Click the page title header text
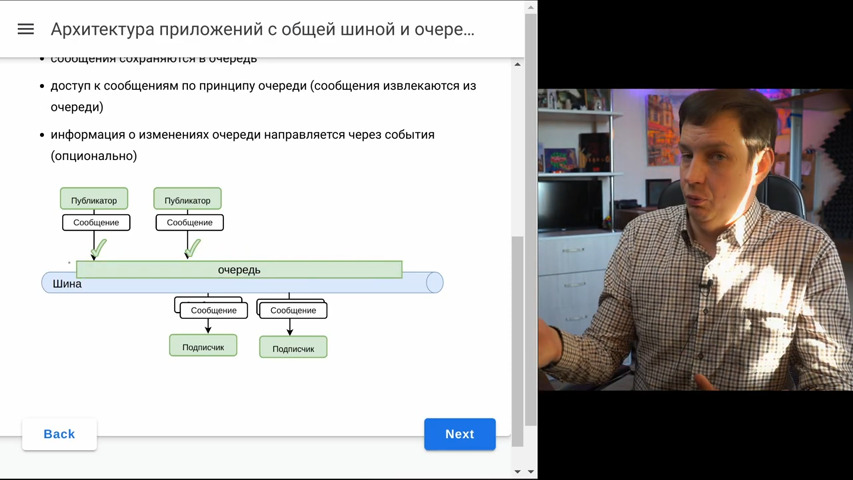 262,29
